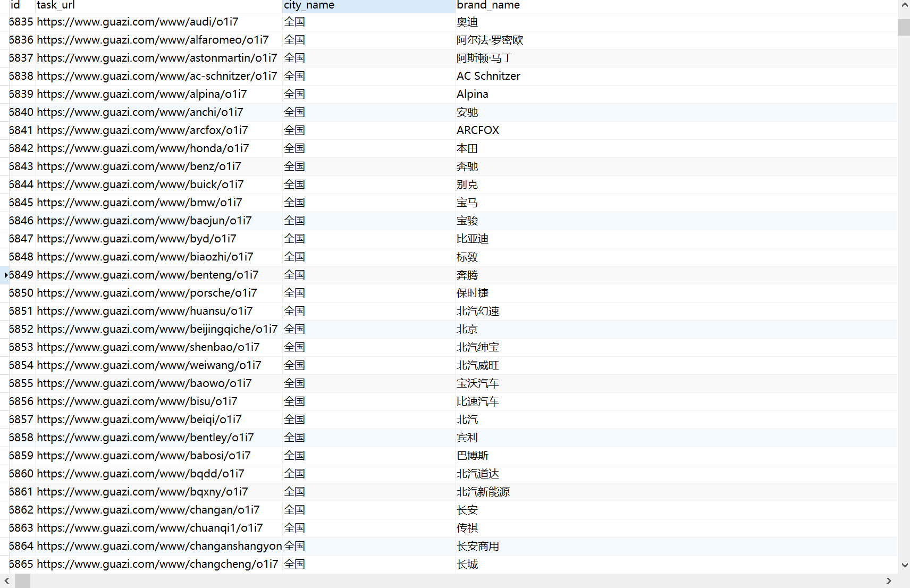The height and width of the screenshot is (588, 910).
Task: Select brand cell 标致
Action: (x=676, y=257)
